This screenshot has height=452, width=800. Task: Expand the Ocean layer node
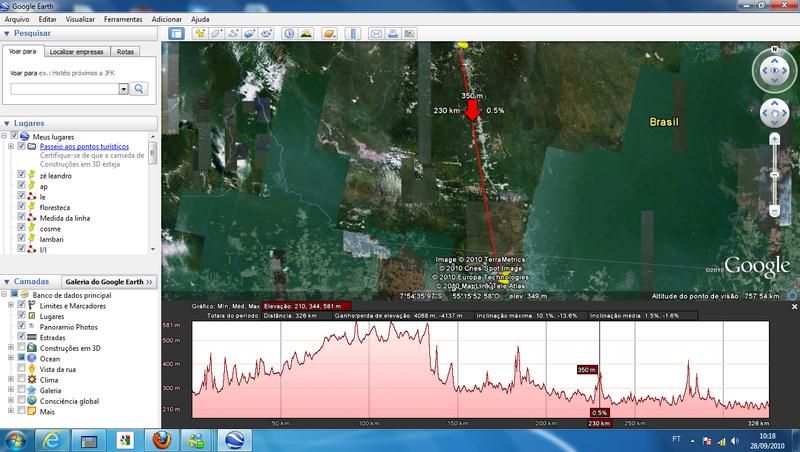(x=11, y=358)
